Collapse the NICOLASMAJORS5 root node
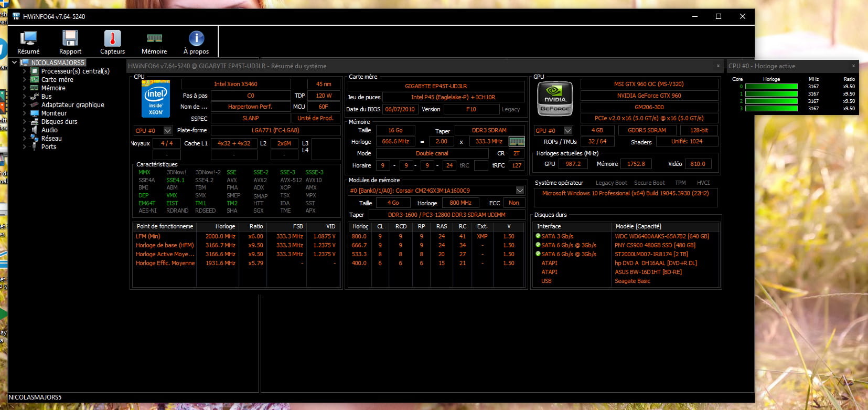 click(15, 62)
